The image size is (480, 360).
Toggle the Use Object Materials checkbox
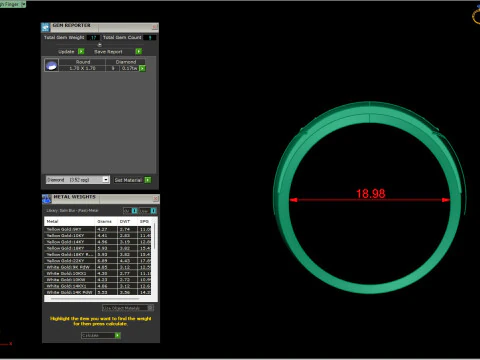pos(151,308)
